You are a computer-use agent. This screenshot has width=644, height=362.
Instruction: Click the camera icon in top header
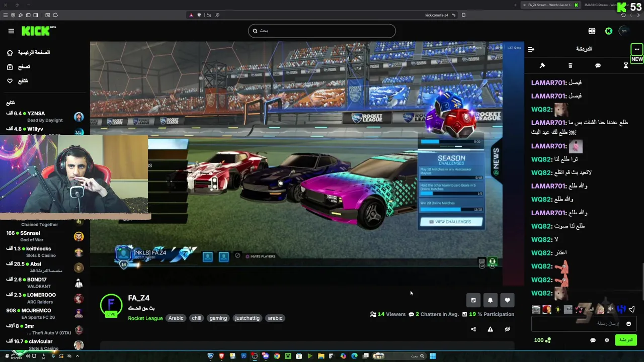[592, 31]
